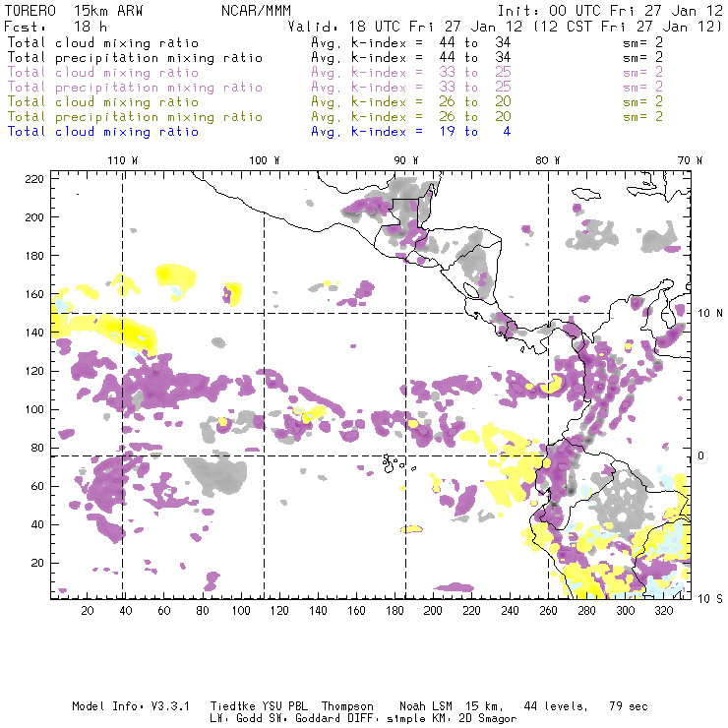Click purple "Total cloud mixing ratio" legend line
The width and height of the screenshot is (728, 728).
[103, 73]
